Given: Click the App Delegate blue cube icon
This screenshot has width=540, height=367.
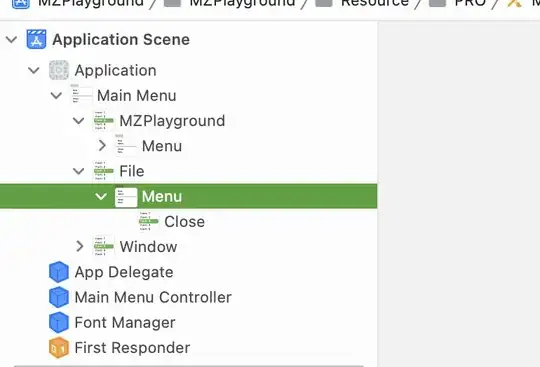Looking at the screenshot, I should pos(59,272).
